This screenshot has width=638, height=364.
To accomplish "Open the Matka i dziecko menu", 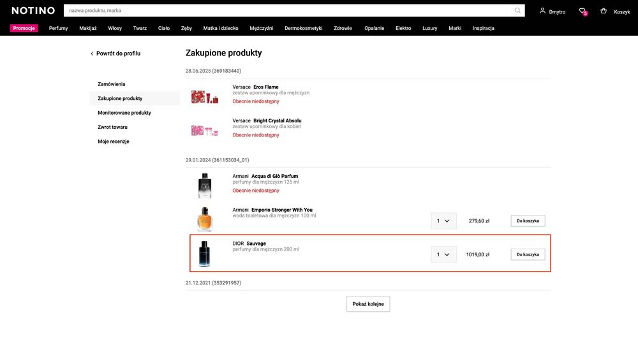I will tap(221, 28).
